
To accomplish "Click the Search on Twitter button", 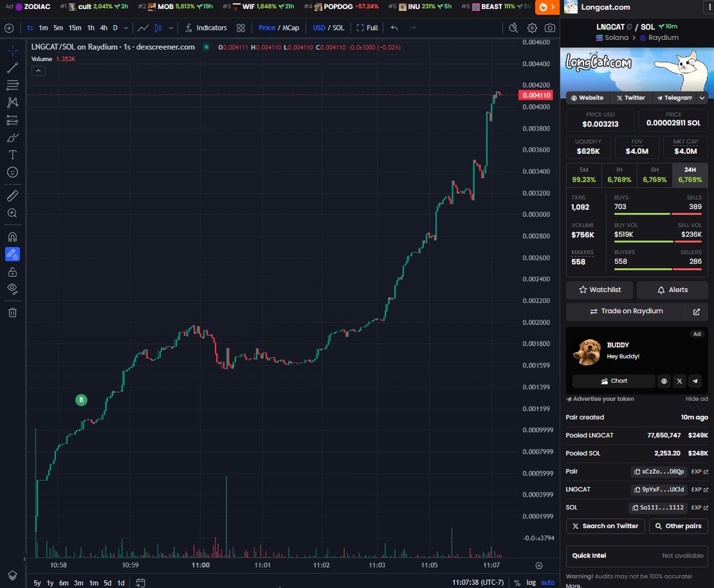I will [605, 526].
